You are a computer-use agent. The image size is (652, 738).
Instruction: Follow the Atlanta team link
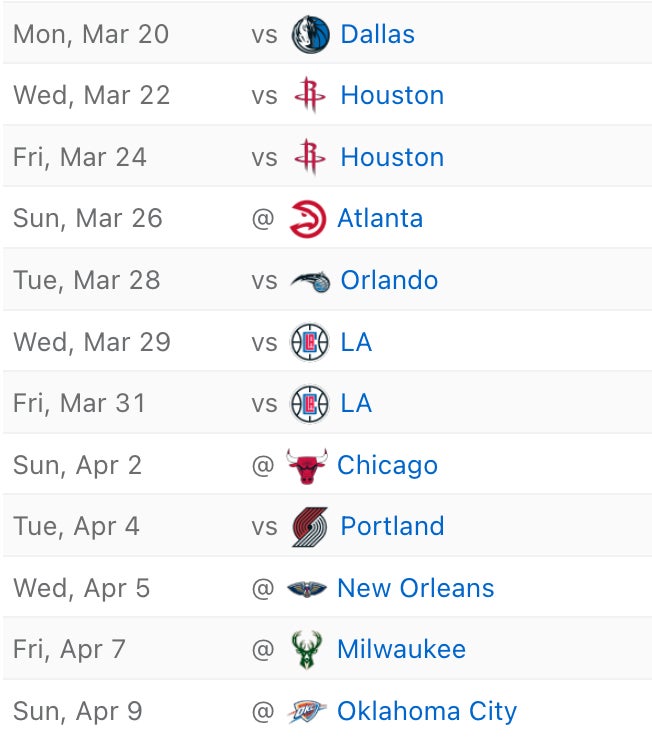coord(380,219)
